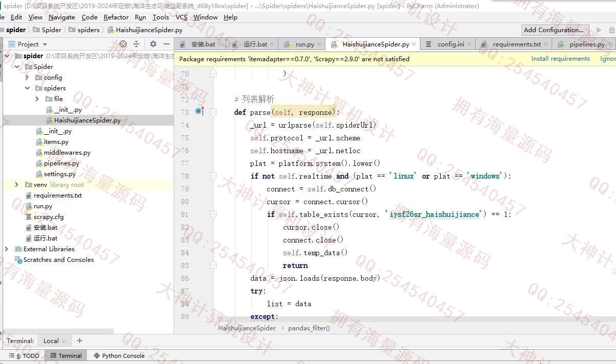Viewport: 616px width, 364px height.
Task: Hide the Project panel with minus icon
Action: pos(166,44)
